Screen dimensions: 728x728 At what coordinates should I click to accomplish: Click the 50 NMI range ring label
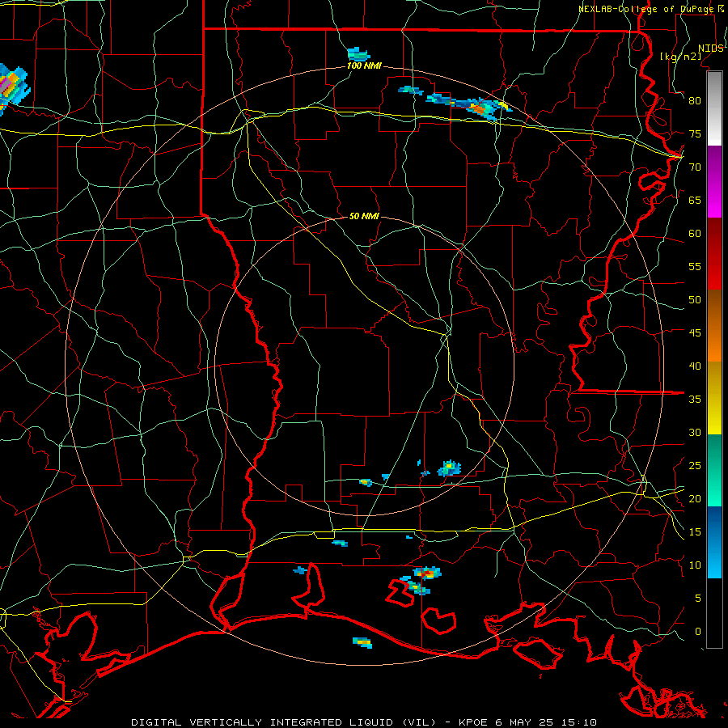point(364,216)
